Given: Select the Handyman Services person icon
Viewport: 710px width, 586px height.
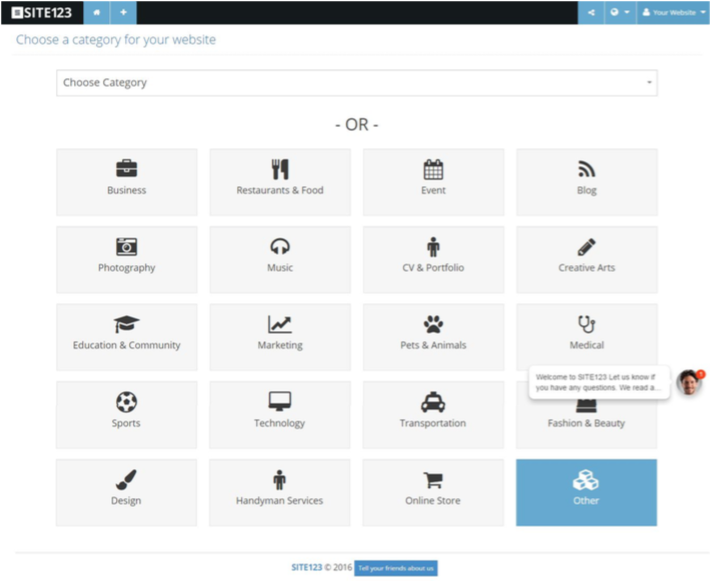Looking at the screenshot, I should coord(279,480).
